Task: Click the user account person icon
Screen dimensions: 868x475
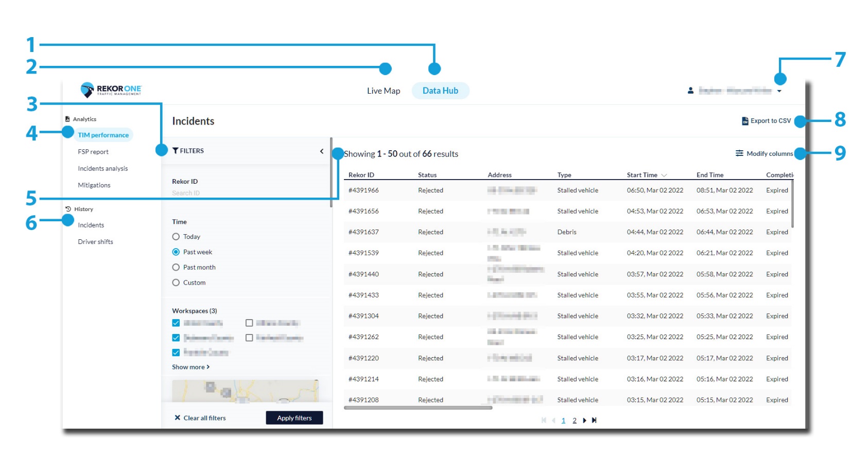Action: pyautogui.click(x=690, y=90)
